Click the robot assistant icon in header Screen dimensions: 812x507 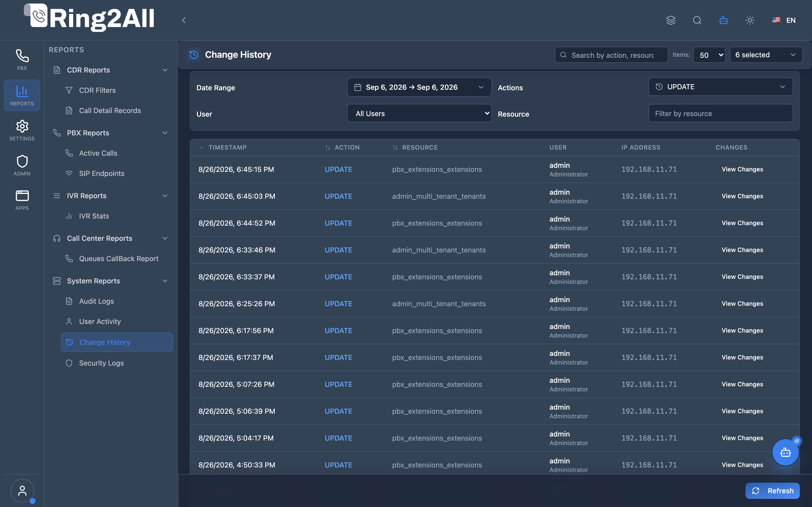[x=723, y=20]
